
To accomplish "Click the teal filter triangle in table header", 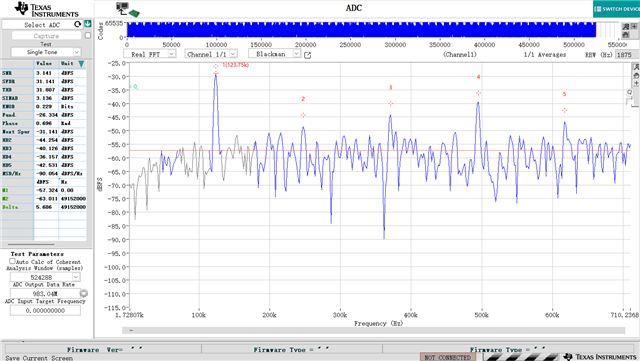I will click(x=81, y=64).
